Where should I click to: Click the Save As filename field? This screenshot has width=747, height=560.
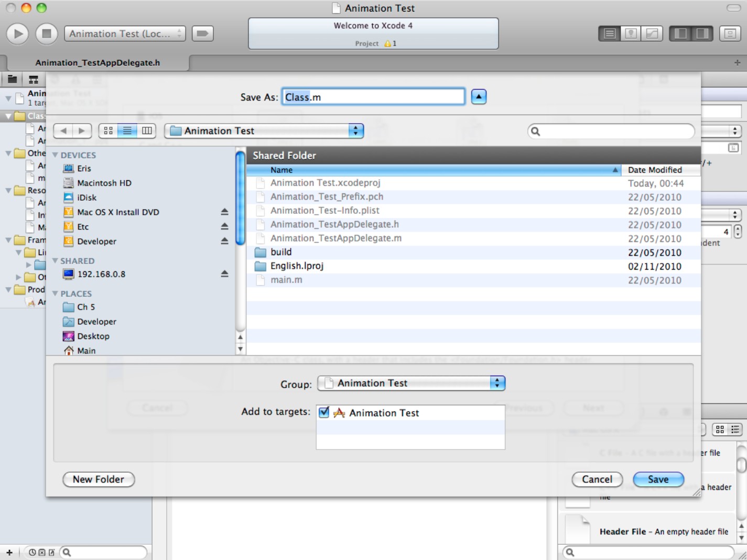(x=373, y=97)
